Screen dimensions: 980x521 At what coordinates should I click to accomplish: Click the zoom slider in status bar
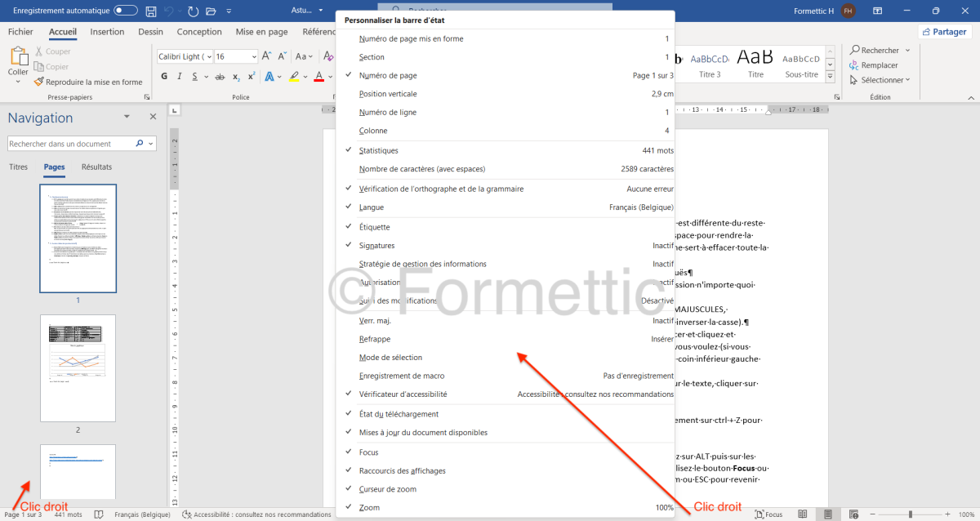(x=910, y=514)
